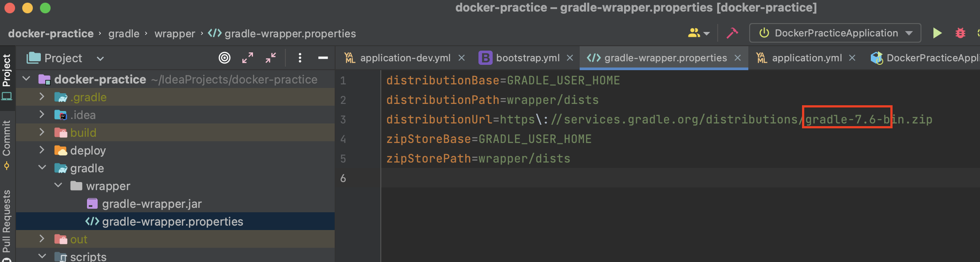
Task: Click the red macOS close window button
Action: [x=10, y=8]
